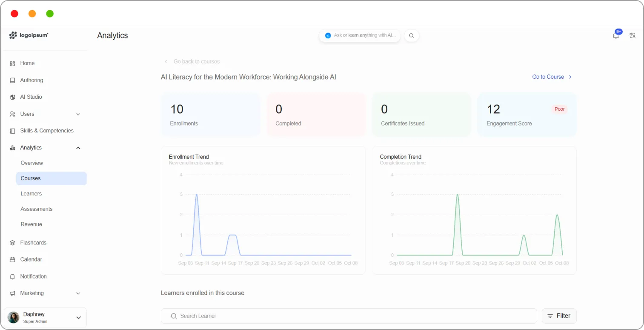Click the Users people icon
Viewport: 644px width, 330px height.
coord(12,114)
